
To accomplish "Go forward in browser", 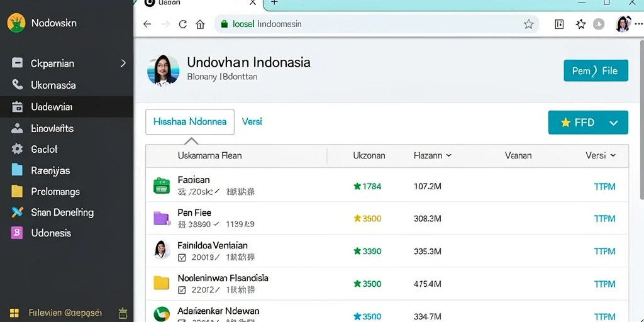I will click(165, 25).
